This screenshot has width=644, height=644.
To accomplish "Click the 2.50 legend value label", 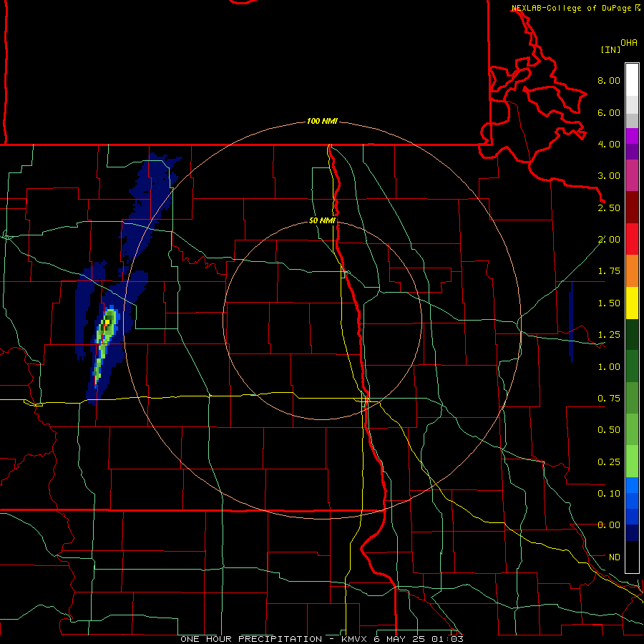I will click(609, 208).
